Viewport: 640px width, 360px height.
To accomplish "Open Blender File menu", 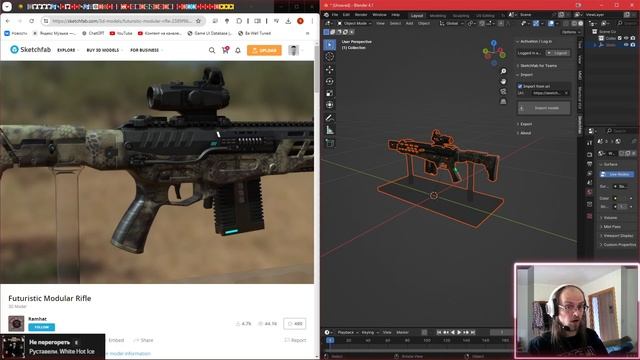I will 335,15.
